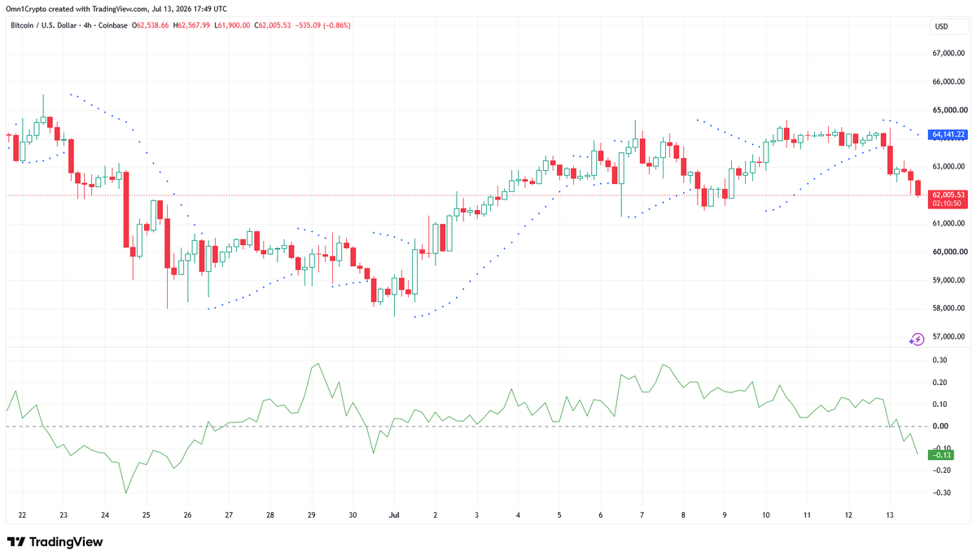The height and width of the screenshot is (560, 977).
Task: Click the red 62,005.53 current price label
Action: pyautogui.click(x=949, y=195)
